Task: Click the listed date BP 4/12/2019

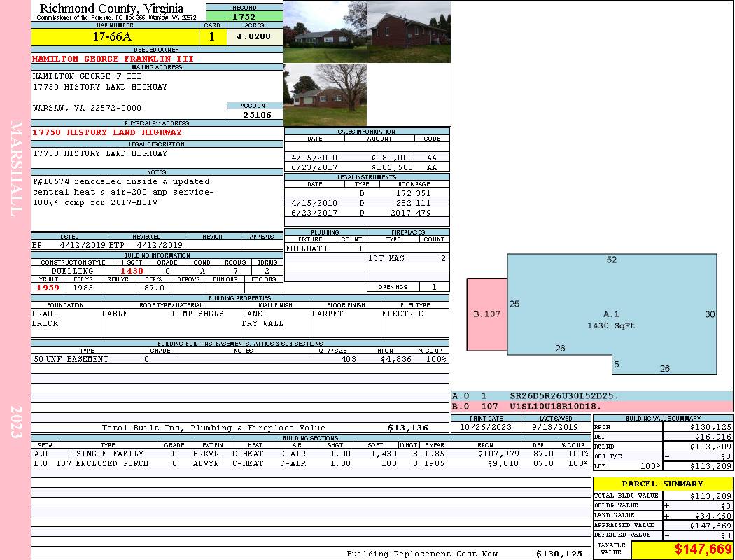Action: (69, 244)
